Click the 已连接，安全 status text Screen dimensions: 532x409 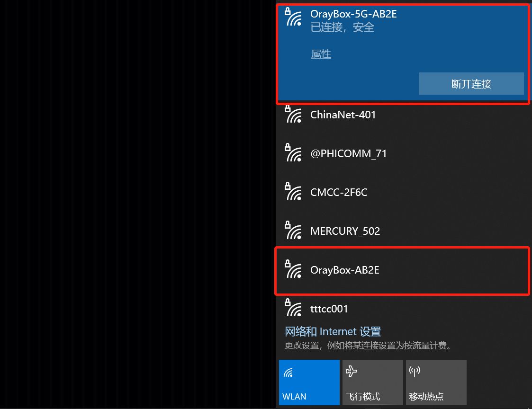point(343,27)
